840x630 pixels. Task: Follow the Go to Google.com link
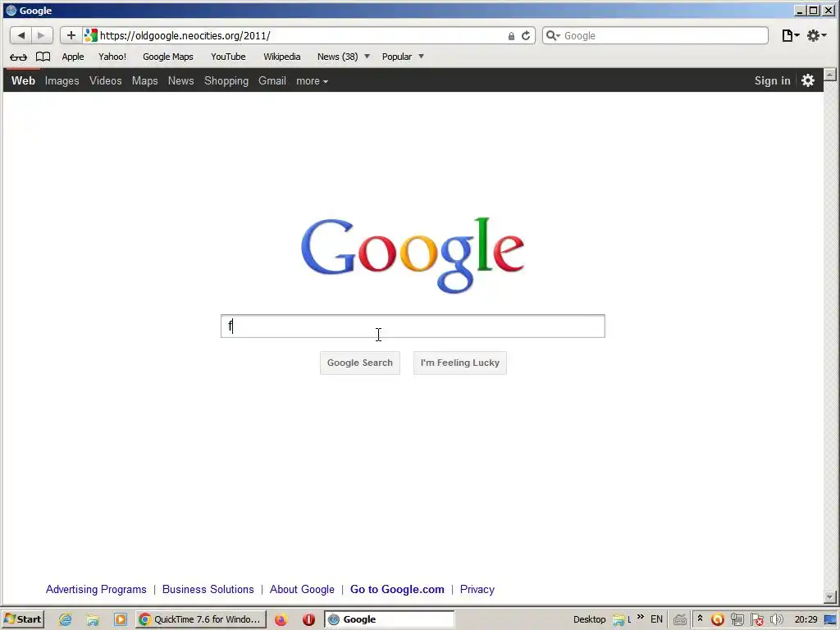coord(397,589)
